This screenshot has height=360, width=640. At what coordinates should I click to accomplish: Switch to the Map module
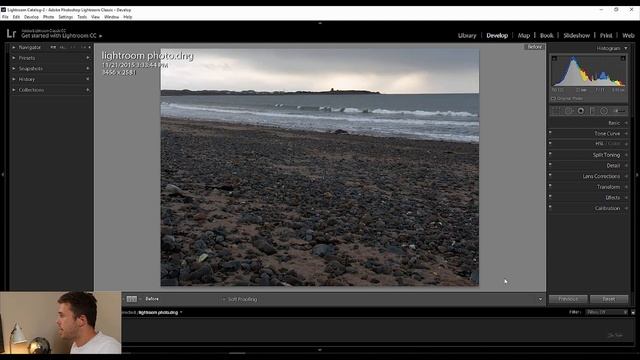click(524, 36)
